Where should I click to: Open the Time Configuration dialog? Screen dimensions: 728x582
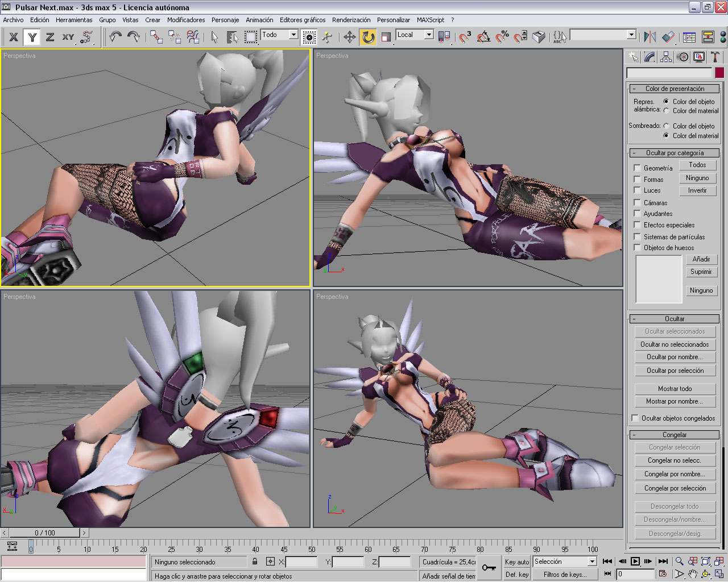663,574
